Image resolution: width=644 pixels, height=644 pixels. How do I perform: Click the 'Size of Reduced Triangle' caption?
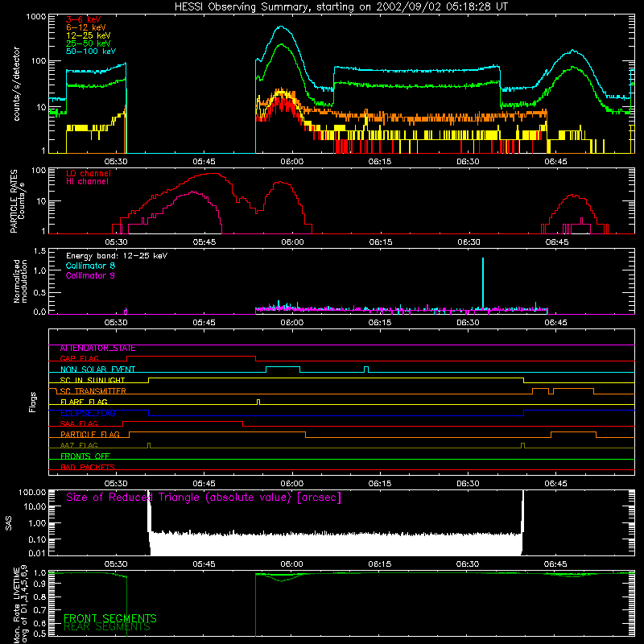click(x=204, y=497)
